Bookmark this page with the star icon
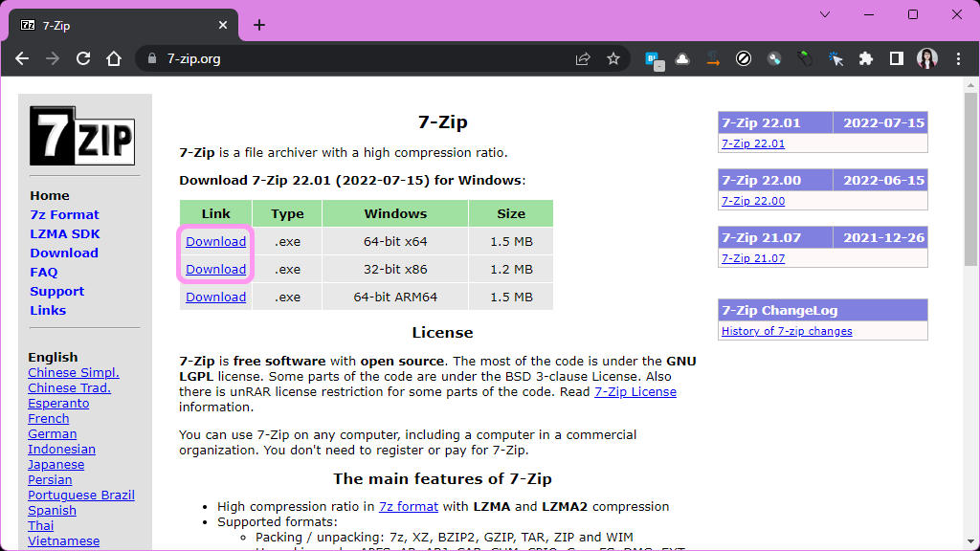980x551 pixels. 613,58
